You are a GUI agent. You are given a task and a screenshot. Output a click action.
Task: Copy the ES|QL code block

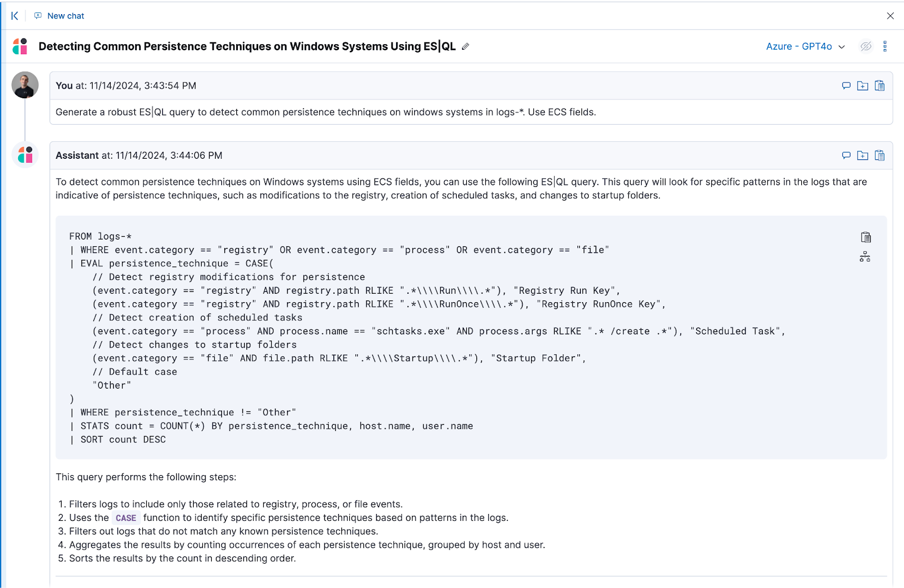tap(866, 237)
